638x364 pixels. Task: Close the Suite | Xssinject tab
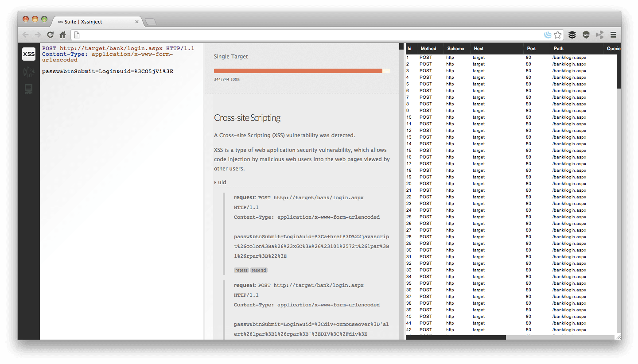pos(137,21)
